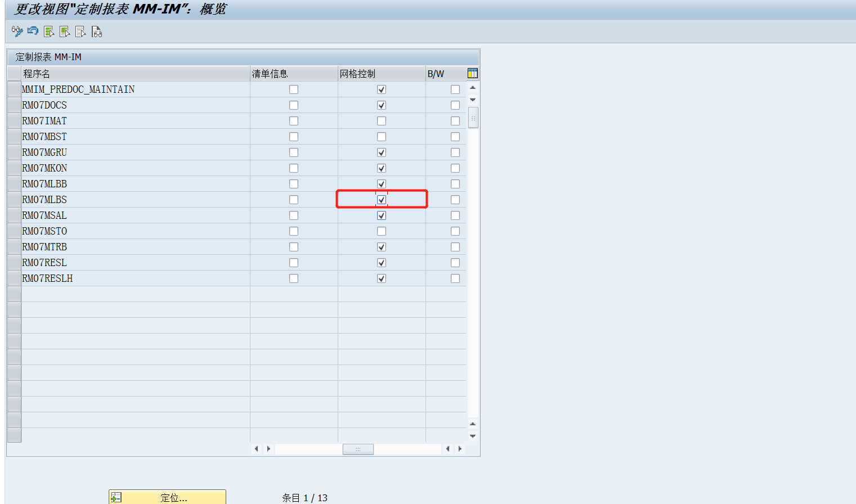Toggle the highlighted 网格控制 checkbox for RM07MLBS
Image resolution: width=856 pixels, height=504 pixels.
pos(381,199)
